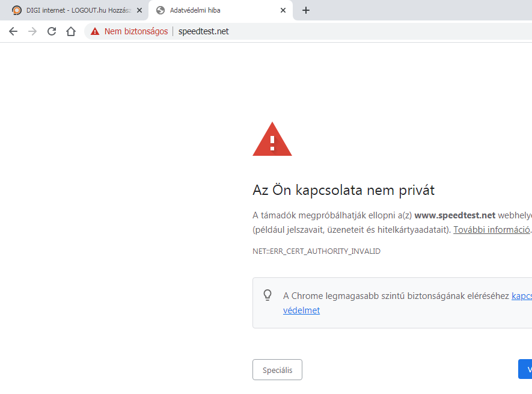This screenshot has width=532, height=394.
Task: Reload the current page
Action: click(52, 31)
